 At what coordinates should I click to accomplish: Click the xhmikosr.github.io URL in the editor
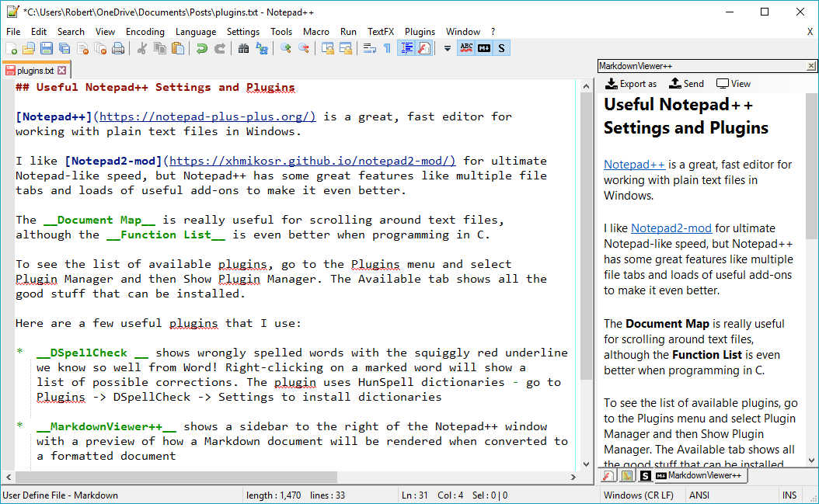(312, 161)
